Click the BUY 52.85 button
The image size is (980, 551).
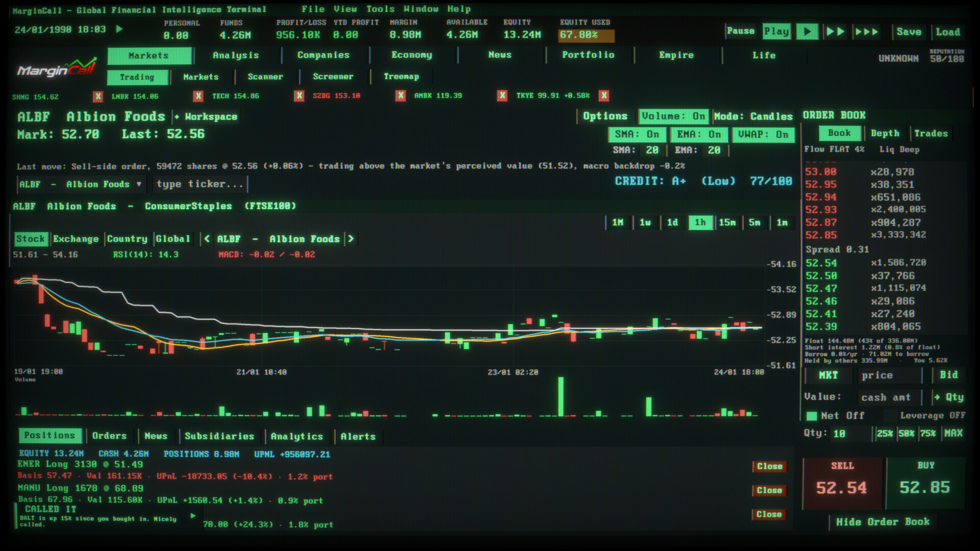[x=925, y=483]
